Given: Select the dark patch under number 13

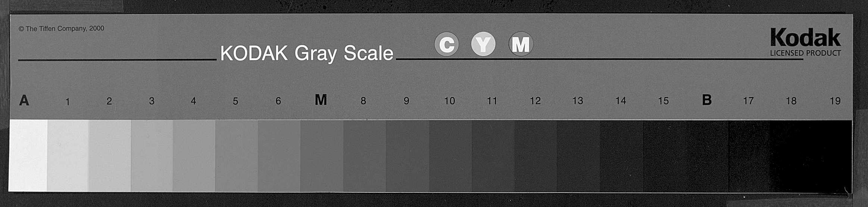Looking at the screenshot, I should (579, 155).
